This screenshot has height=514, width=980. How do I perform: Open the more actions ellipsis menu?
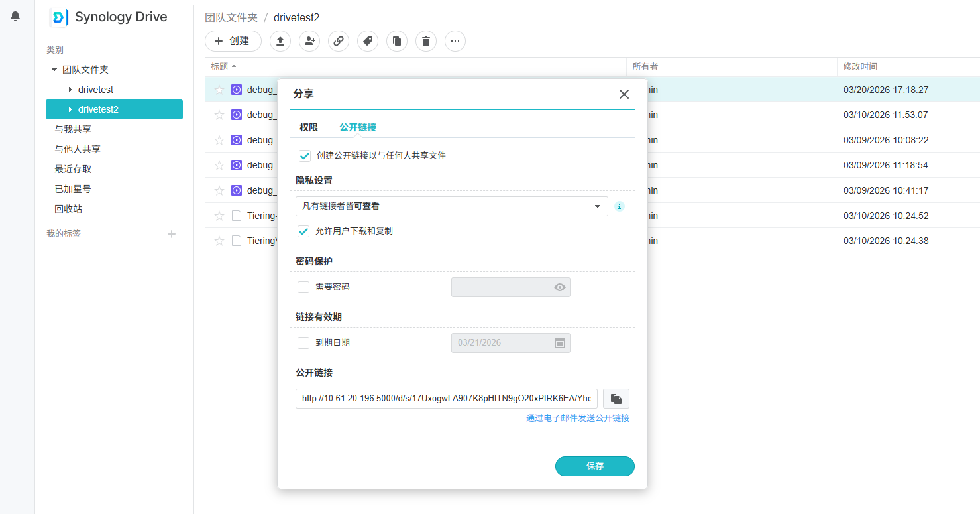pos(455,41)
